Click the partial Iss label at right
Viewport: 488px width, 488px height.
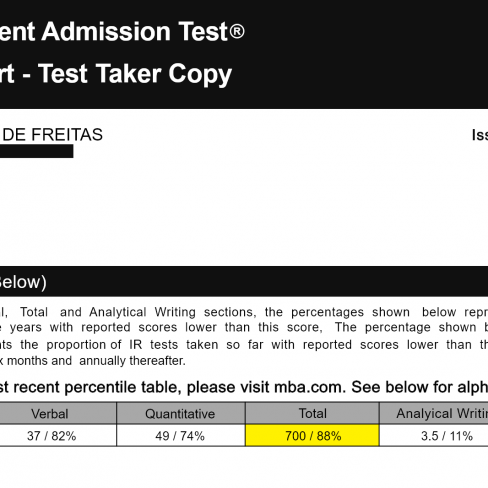[480, 135]
